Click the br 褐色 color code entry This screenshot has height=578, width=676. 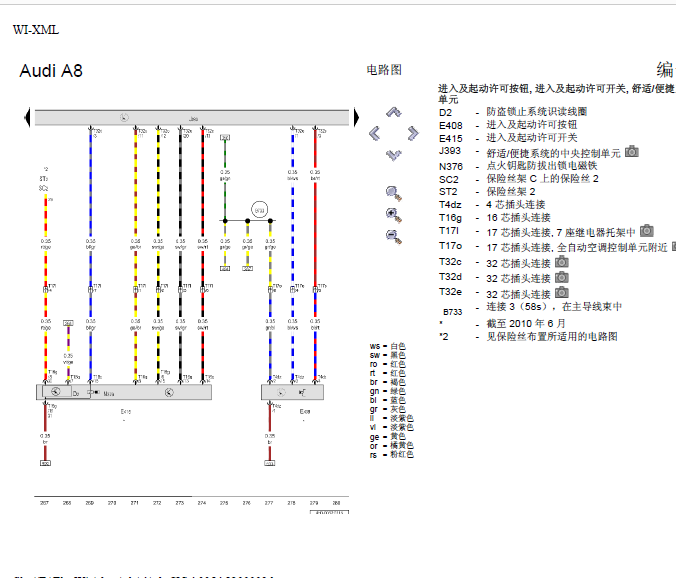click(x=388, y=382)
